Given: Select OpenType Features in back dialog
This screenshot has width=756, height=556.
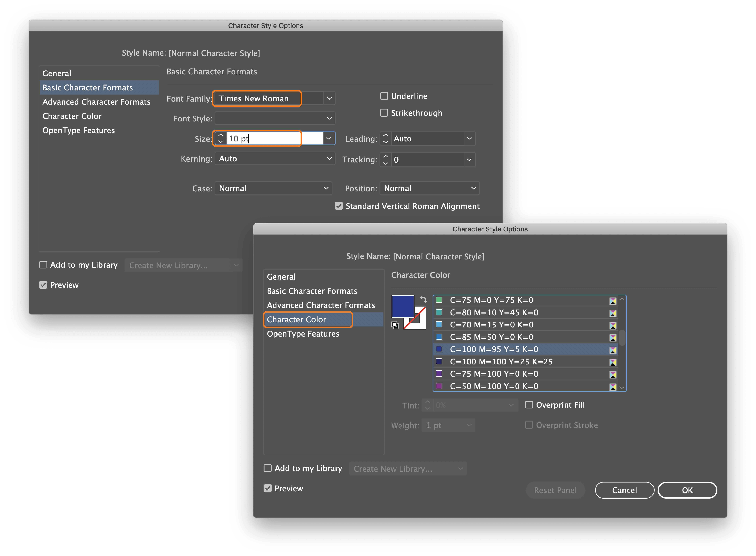Looking at the screenshot, I should pos(99,130).
